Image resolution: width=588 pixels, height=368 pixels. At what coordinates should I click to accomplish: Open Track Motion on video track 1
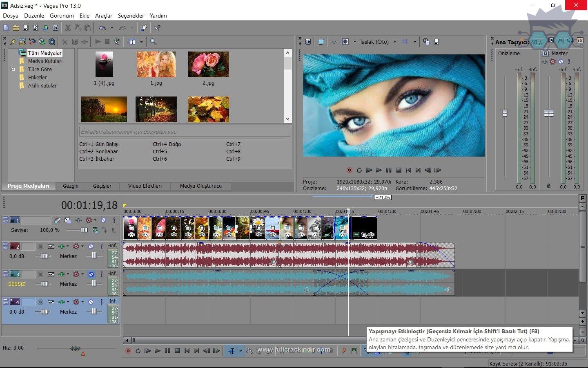(x=67, y=220)
